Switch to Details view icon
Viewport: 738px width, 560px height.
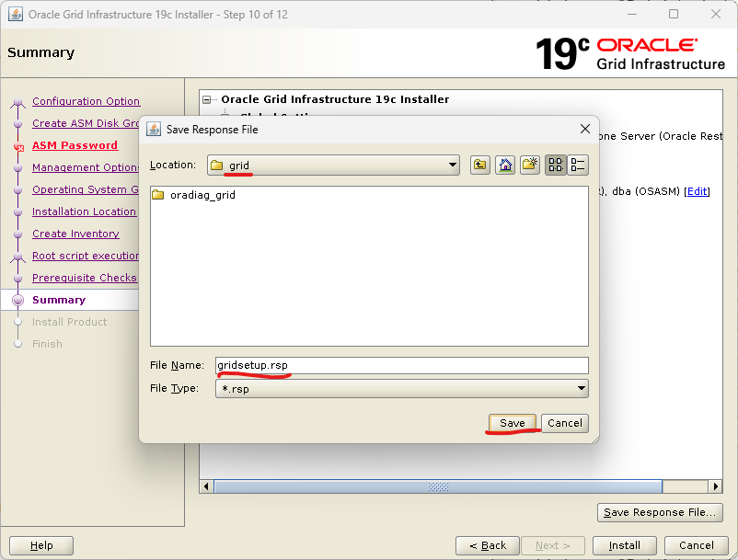pos(578,166)
